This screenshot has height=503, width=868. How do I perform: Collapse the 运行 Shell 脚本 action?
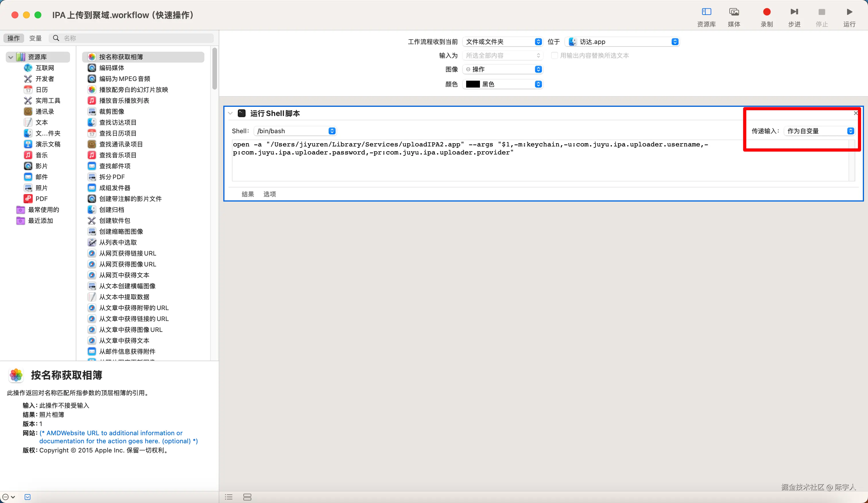(x=230, y=113)
